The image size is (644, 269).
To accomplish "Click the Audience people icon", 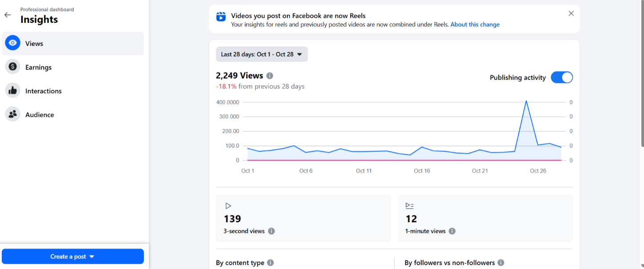I will pyautogui.click(x=13, y=114).
